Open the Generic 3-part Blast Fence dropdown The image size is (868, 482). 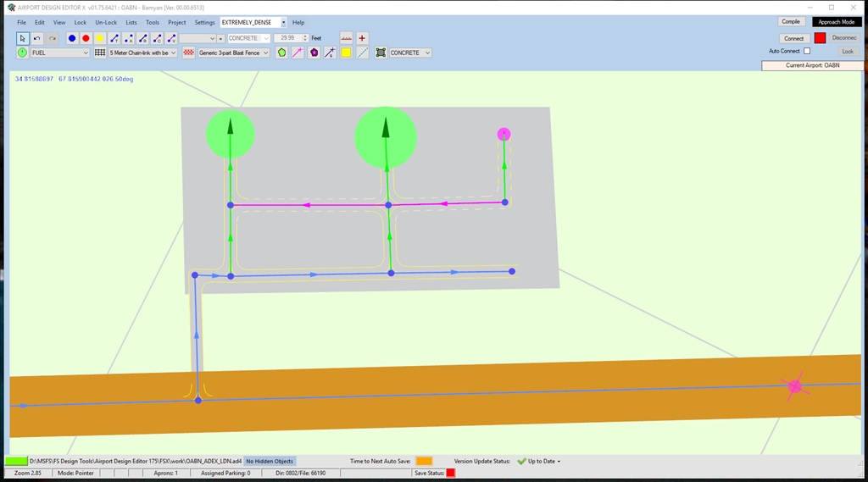click(233, 53)
